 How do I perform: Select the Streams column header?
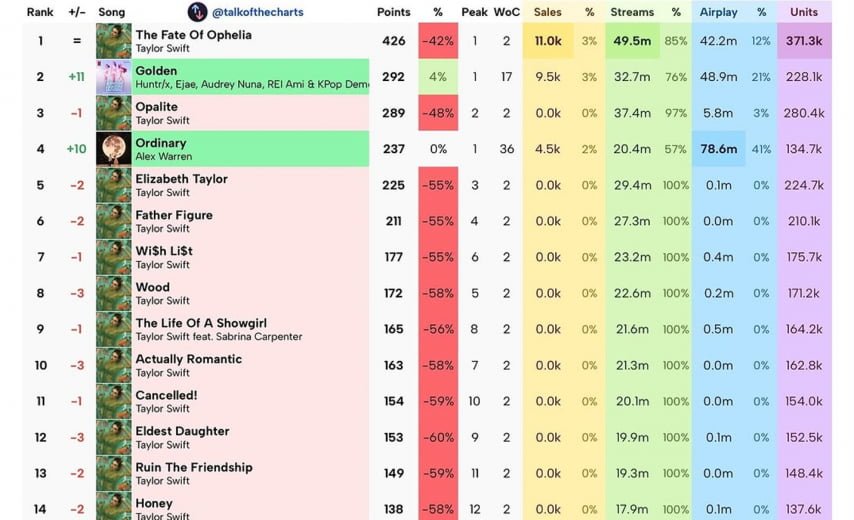[x=632, y=12]
